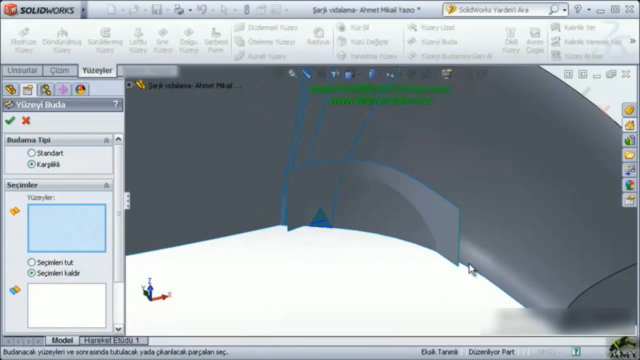
Task: Expand the Şarjlı vidalama flyout tree node
Action: (x=129, y=85)
